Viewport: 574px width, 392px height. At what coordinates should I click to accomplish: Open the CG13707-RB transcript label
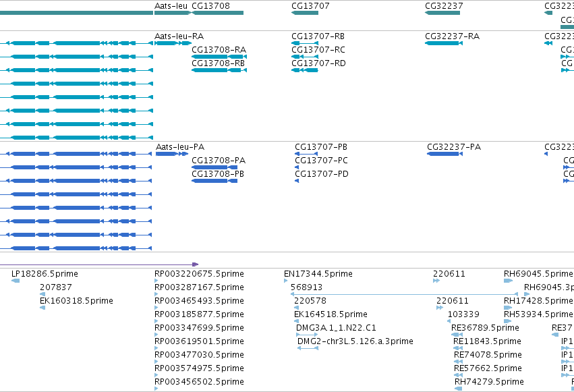pos(318,36)
